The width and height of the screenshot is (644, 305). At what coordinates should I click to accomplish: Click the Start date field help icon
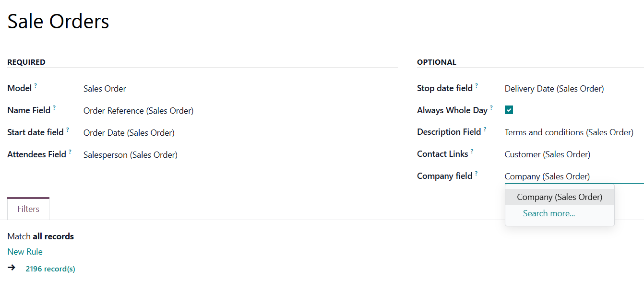tap(68, 130)
